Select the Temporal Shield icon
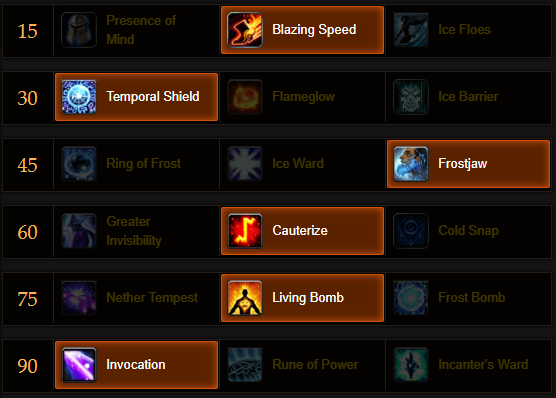556x398 pixels. [79, 97]
